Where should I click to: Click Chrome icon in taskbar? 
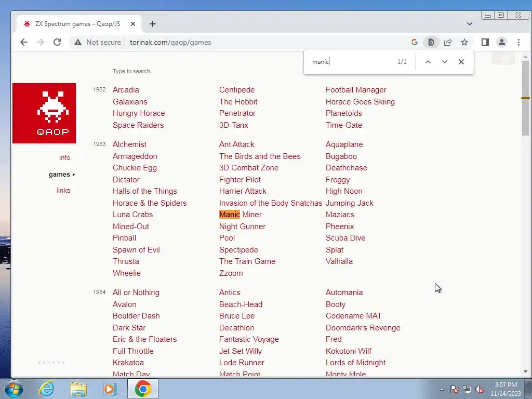[x=143, y=389]
